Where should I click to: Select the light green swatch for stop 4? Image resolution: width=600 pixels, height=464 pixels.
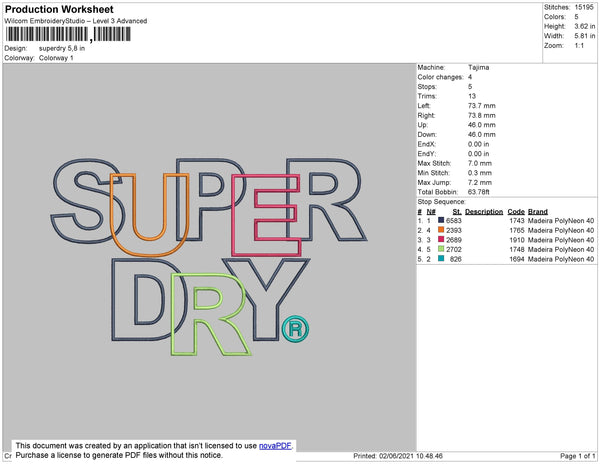441,249
